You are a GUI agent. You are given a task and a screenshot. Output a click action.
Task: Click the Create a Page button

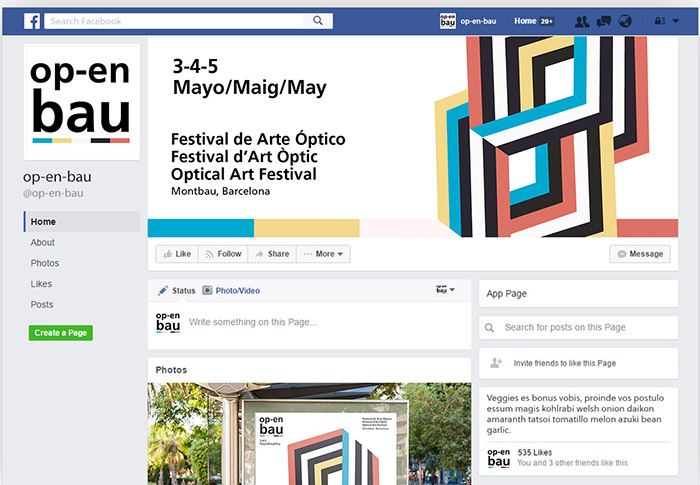click(61, 333)
